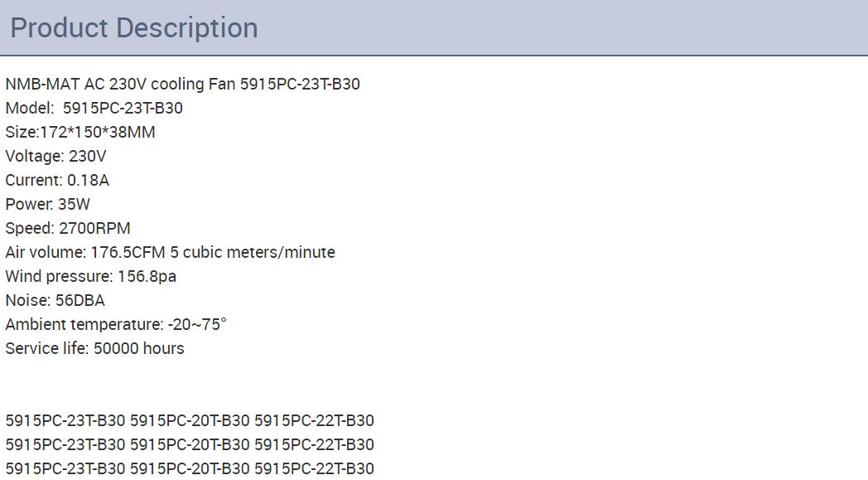The width and height of the screenshot is (868, 480).
Task: Click 5915PC-23T-B30 in the bottom model row
Action: (x=65, y=468)
